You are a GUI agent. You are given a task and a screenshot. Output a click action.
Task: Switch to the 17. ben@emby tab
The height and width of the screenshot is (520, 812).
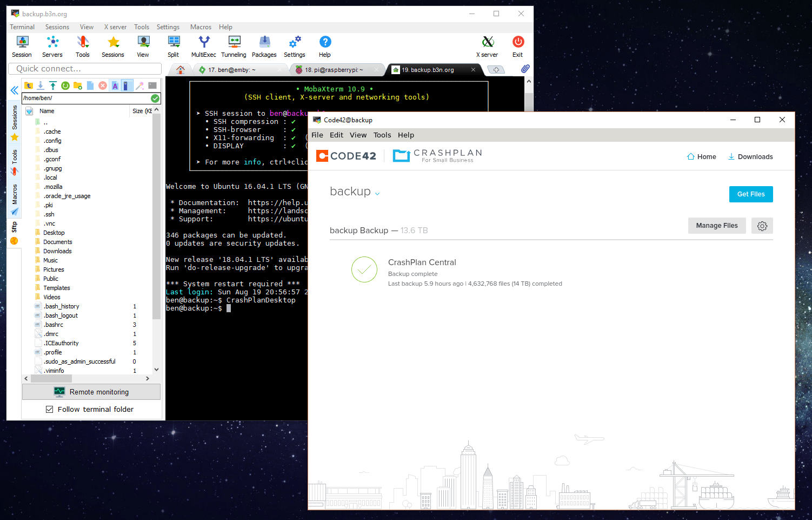click(x=241, y=70)
